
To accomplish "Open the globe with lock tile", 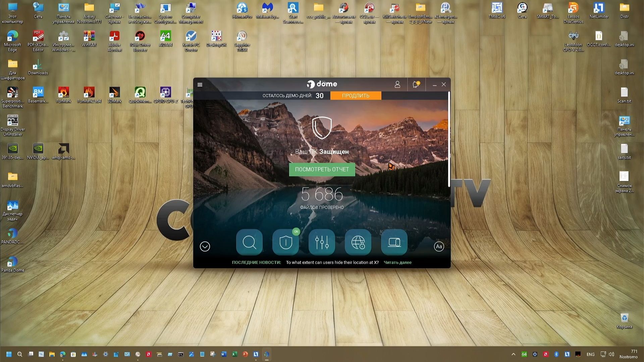I will coord(358,242).
